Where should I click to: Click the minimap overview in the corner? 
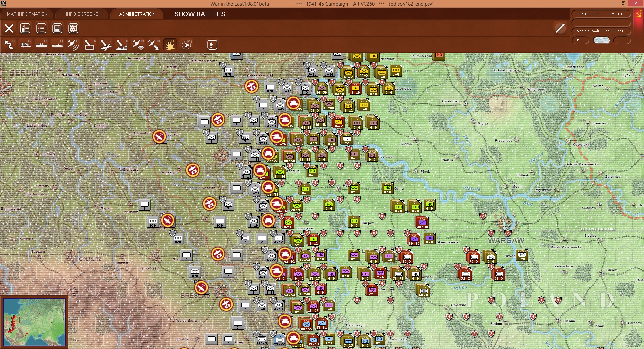coord(34,322)
